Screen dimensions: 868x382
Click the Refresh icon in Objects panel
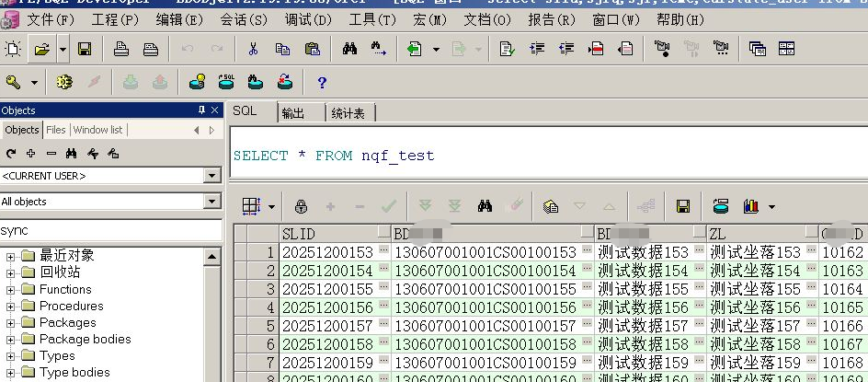[x=10, y=154]
